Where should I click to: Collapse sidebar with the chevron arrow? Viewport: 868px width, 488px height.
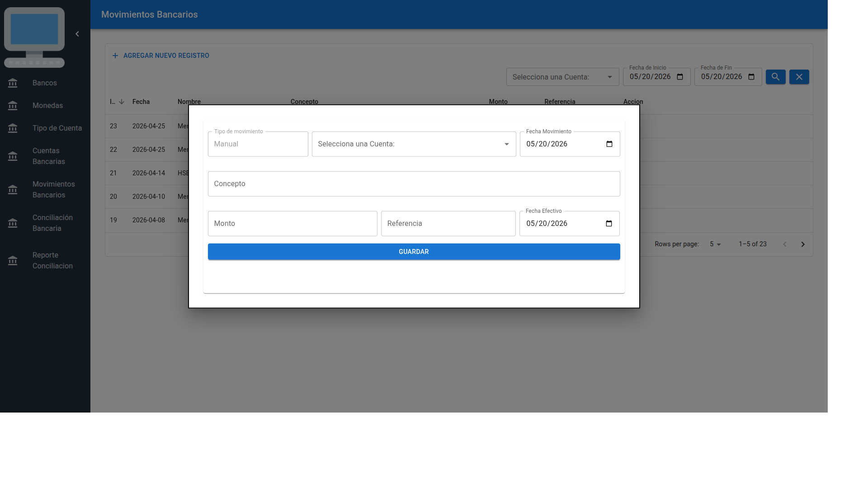pyautogui.click(x=77, y=34)
